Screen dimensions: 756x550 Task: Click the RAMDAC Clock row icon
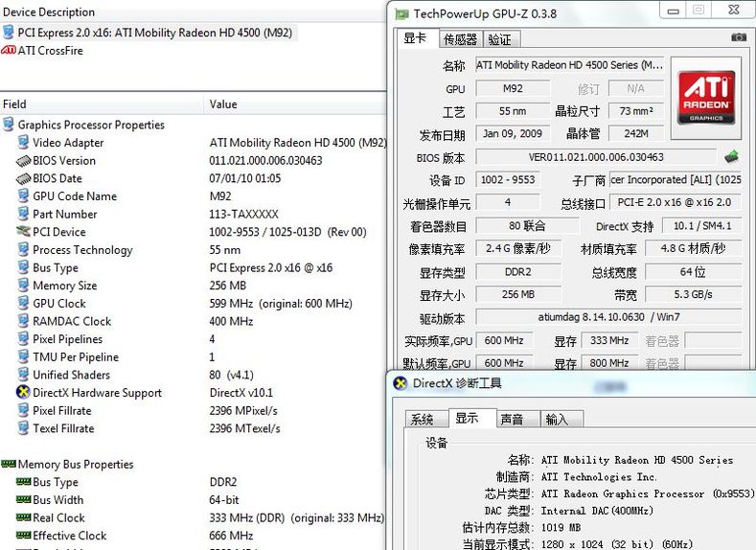23,321
